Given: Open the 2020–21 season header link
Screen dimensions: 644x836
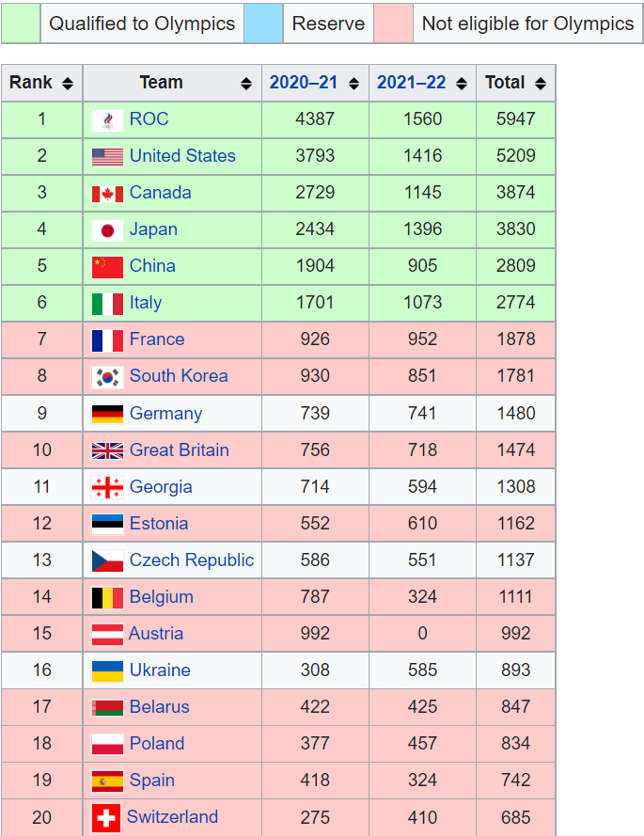Looking at the screenshot, I should click(x=303, y=83).
